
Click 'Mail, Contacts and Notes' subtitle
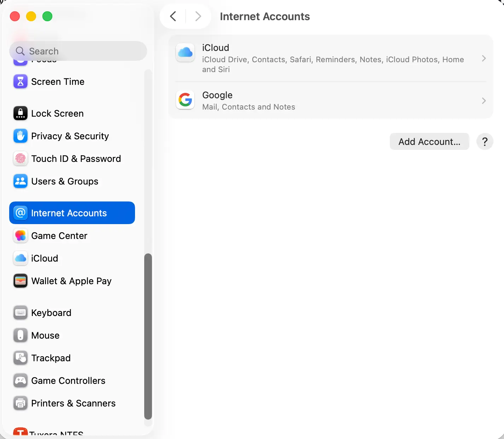(x=248, y=107)
